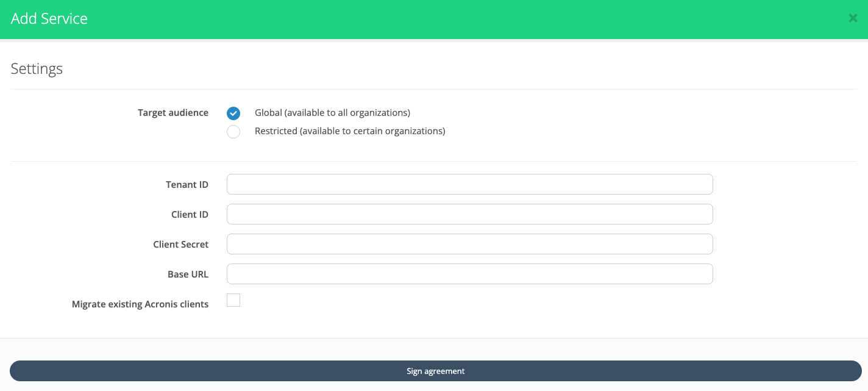868x391 pixels.
Task: Click the Add Service dialog title
Action: coord(49,19)
